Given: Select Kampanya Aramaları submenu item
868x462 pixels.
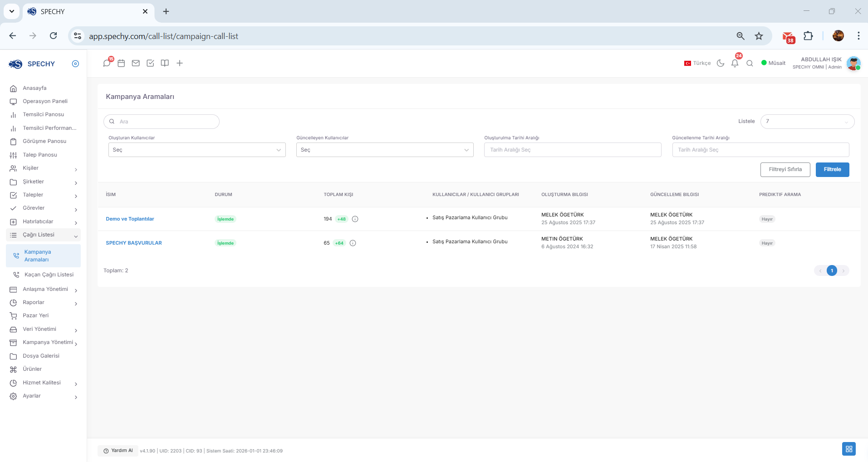Looking at the screenshot, I should (x=43, y=256).
